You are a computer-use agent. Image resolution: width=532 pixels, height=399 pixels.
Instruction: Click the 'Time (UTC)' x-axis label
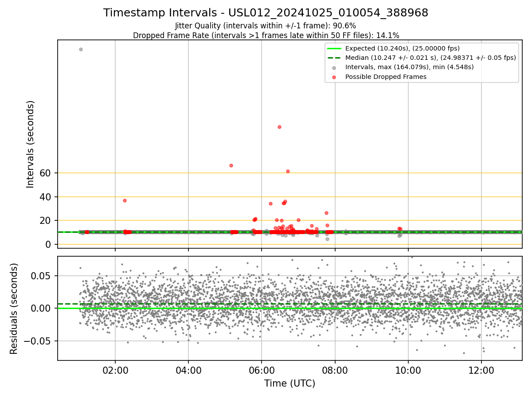coord(289,383)
